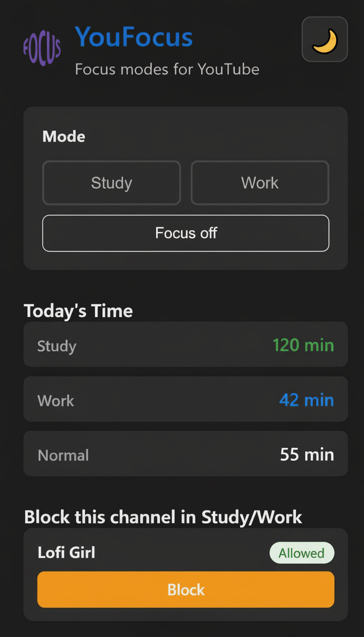Click the Study time row showing 120 min
The image size is (364, 637).
(x=186, y=345)
